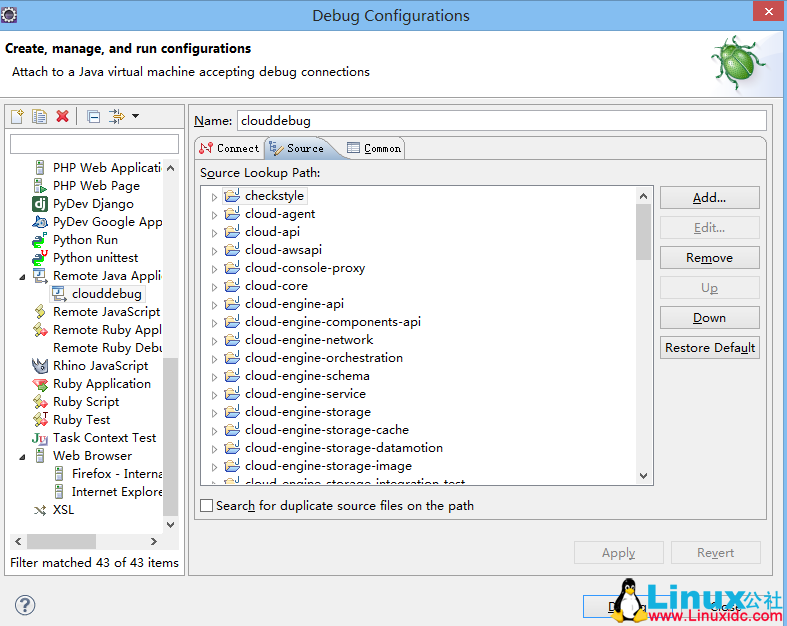Click the Down button
The height and width of the screenshot is (626, 787).
709,318
